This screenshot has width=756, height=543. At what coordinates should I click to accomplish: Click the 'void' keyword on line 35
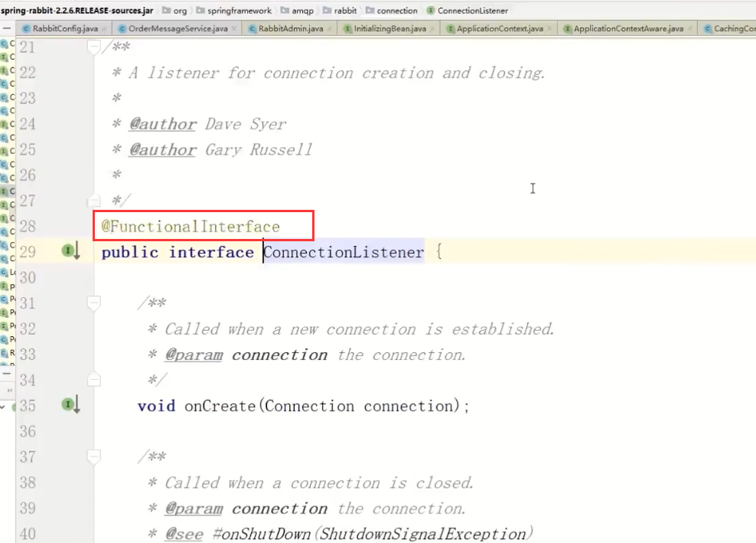[x=156, y=405]
